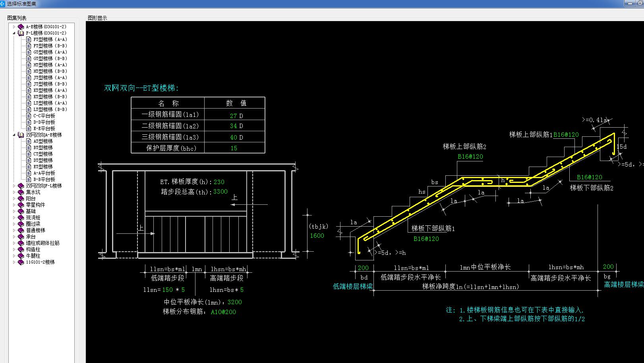The width and height of the screenshot is (644, 363).
Task: Click the purple book icon of 普通楼梯
Action: [x=21, y=230]
